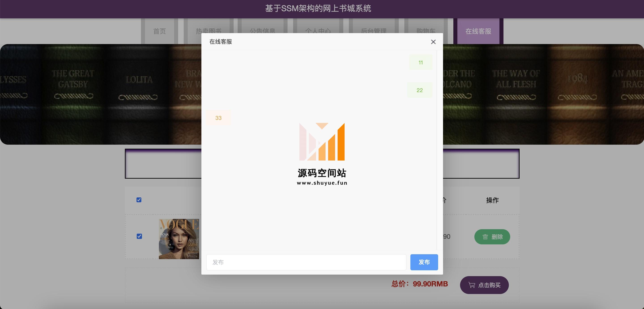Click the 发布 message input field
The width and height of the screenshot is (644, 309).
tap(306, 262)
